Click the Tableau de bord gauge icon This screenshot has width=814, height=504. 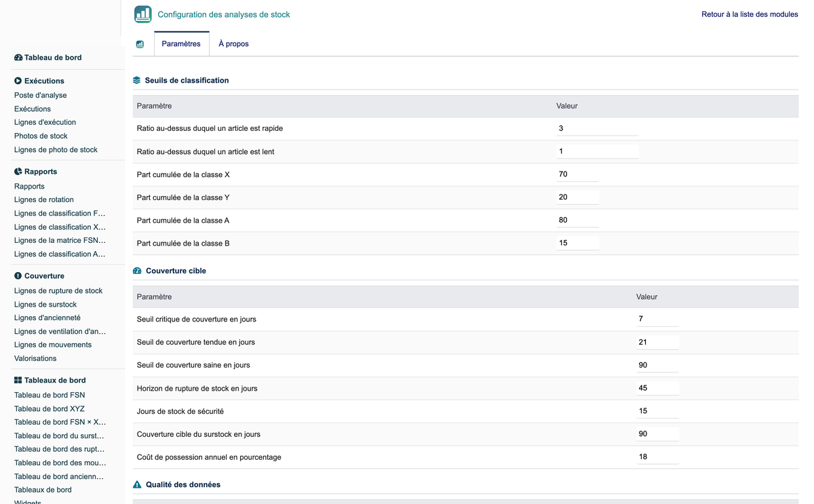click(18, 58)
